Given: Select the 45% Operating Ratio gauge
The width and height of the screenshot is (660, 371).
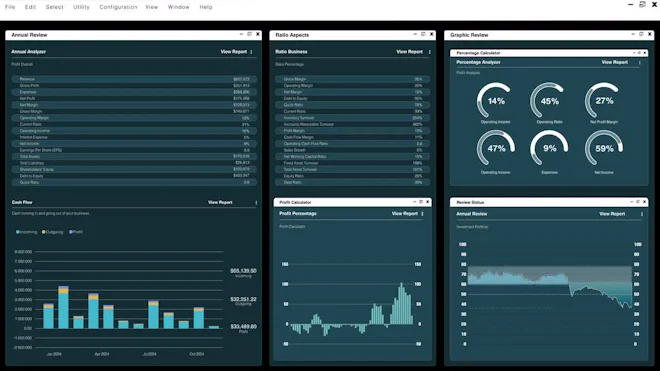Looking at the screenshot, I should (x=549, y=103).
